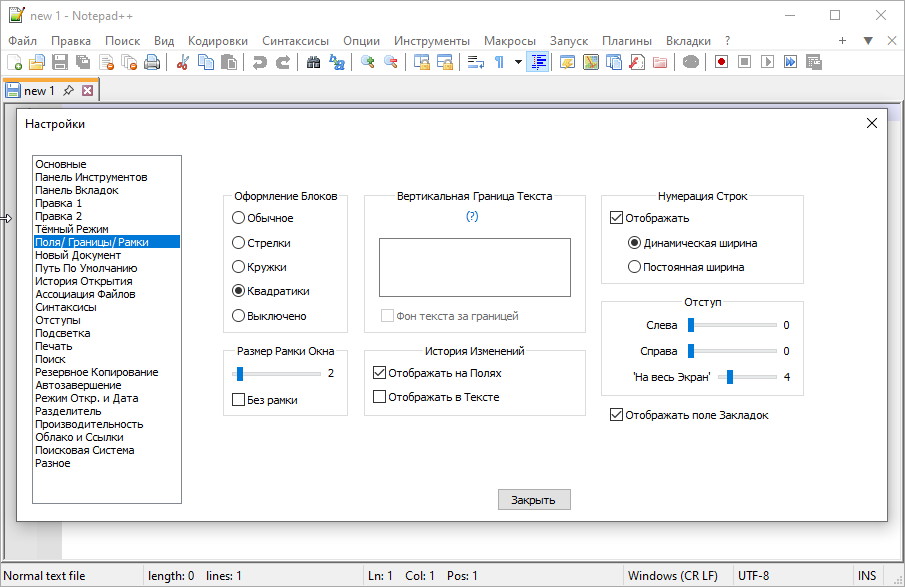Image resolution: width=905 pixels, height=587 pixels.
Task: Select the Кружки radio button
Action: tap(238, 267)
